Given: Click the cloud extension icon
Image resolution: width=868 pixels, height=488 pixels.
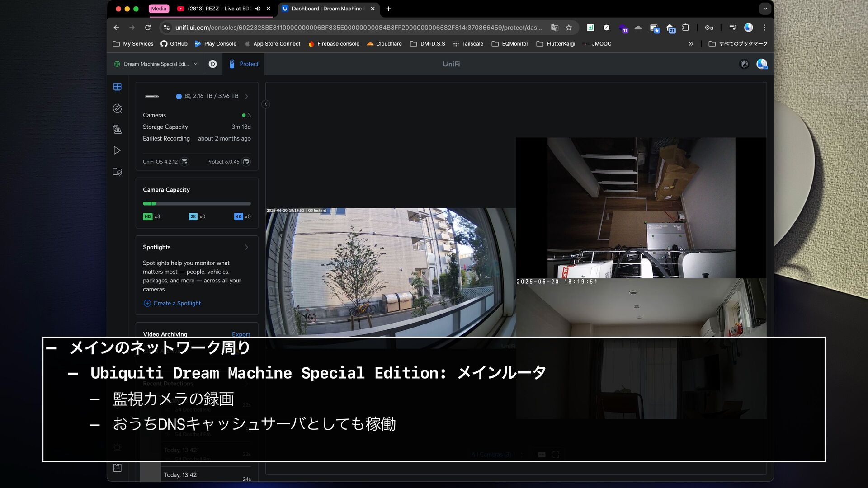Looking at the screenshot, I should coord(638,28).
